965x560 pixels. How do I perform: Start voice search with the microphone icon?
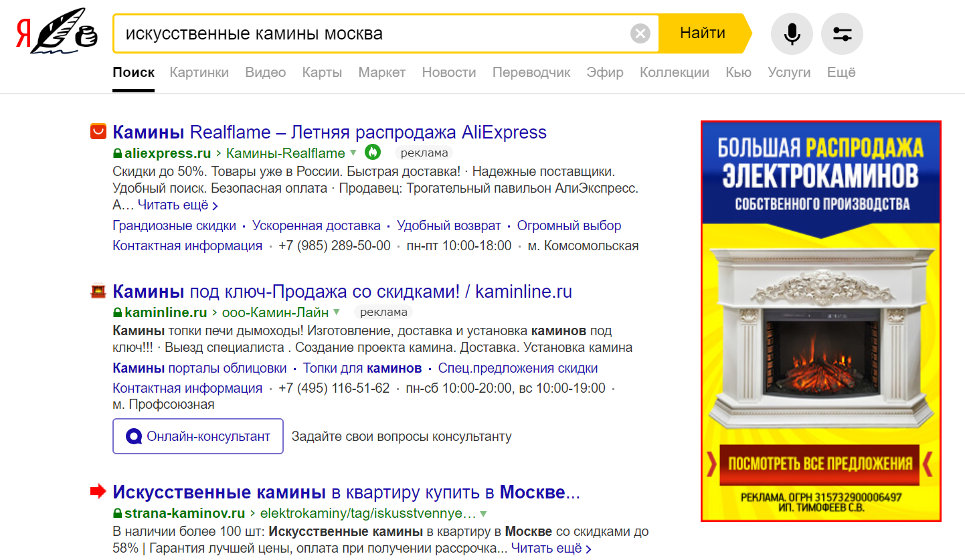(x=792, y=33)
